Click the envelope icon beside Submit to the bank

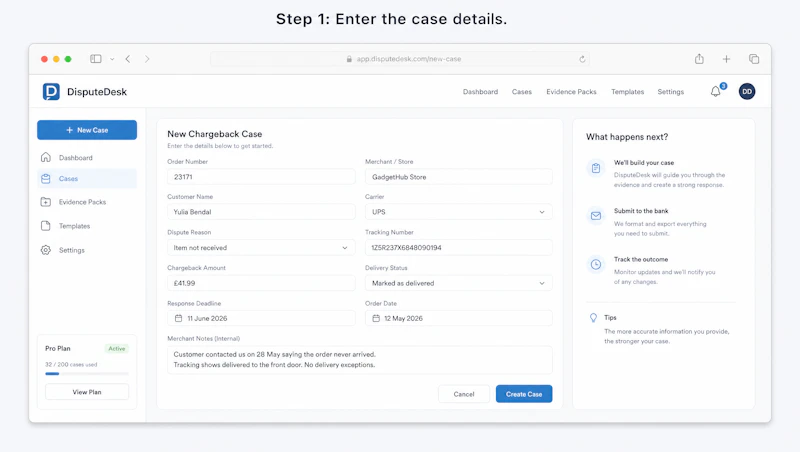click(596, 216)
